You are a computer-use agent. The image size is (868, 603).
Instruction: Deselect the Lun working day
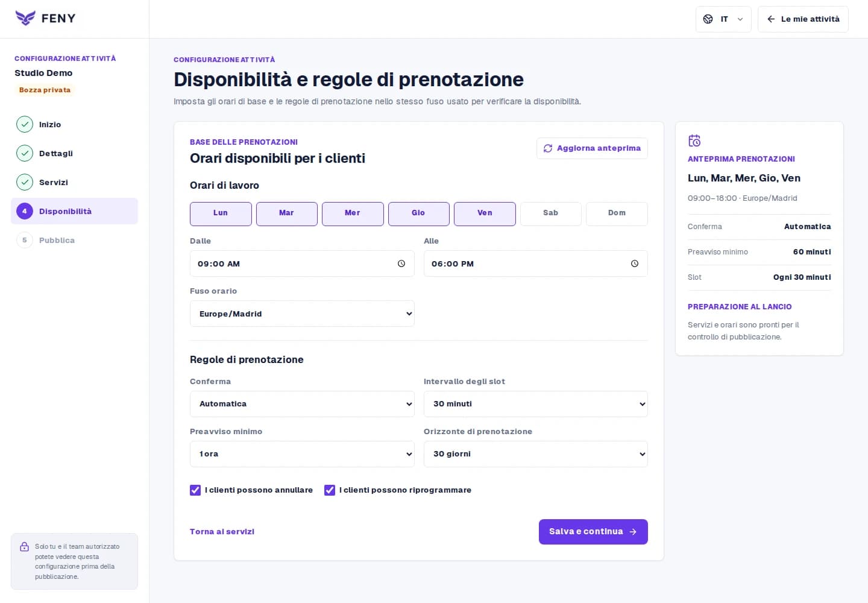[221, 213]
